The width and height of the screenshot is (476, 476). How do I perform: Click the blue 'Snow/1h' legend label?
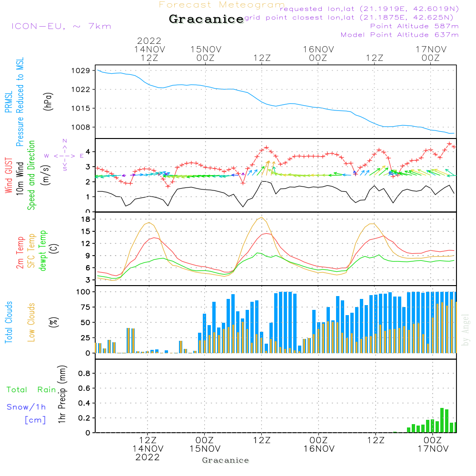click(x=26, y=407)
